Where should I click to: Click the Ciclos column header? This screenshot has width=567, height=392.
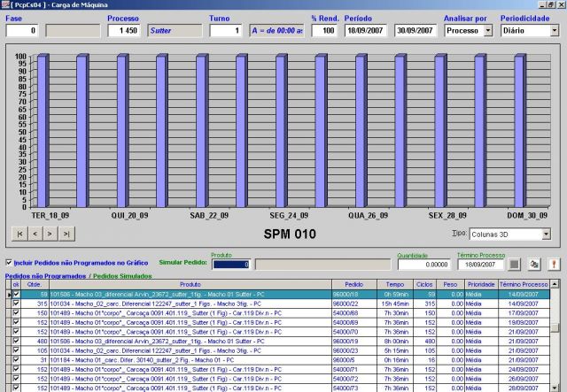(424, 284)
